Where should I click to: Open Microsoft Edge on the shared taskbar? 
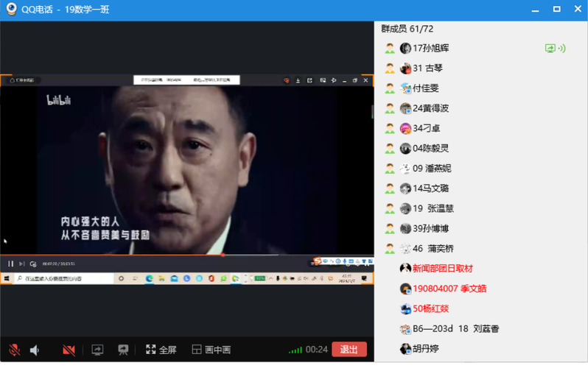click(150, 278)
